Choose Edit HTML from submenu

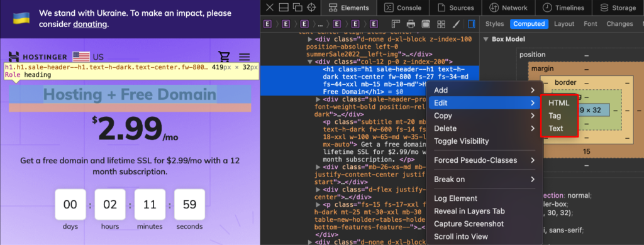coord(558,103)
